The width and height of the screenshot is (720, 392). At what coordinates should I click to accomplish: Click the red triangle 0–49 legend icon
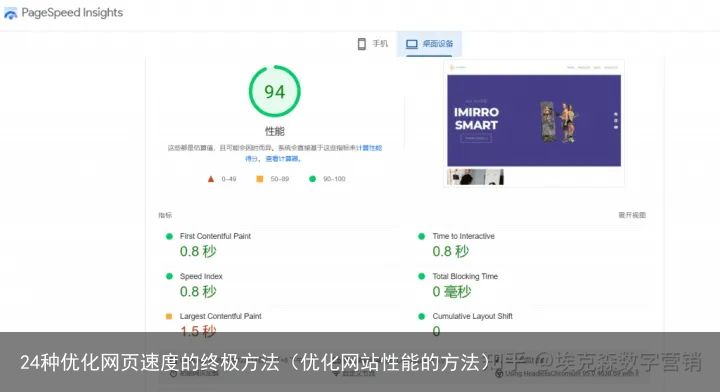(x=211, y=179)
